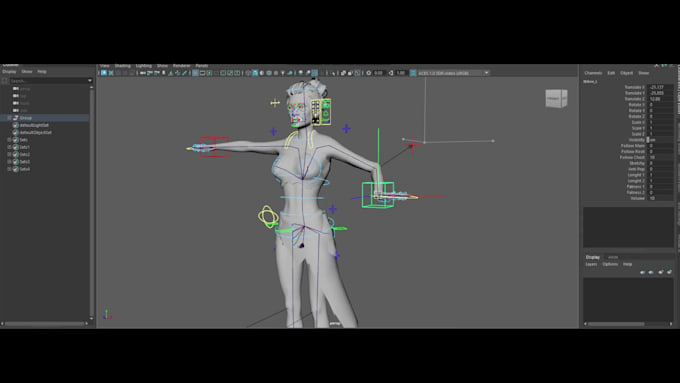Expand the Group node in Outliner
Screen dimensions: 680x383
click(9, 118)
